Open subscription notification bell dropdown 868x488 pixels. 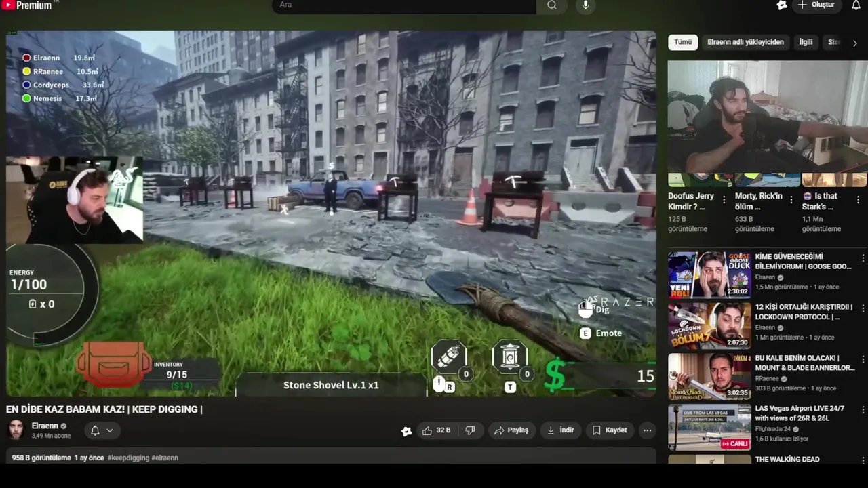pos(102,430)
